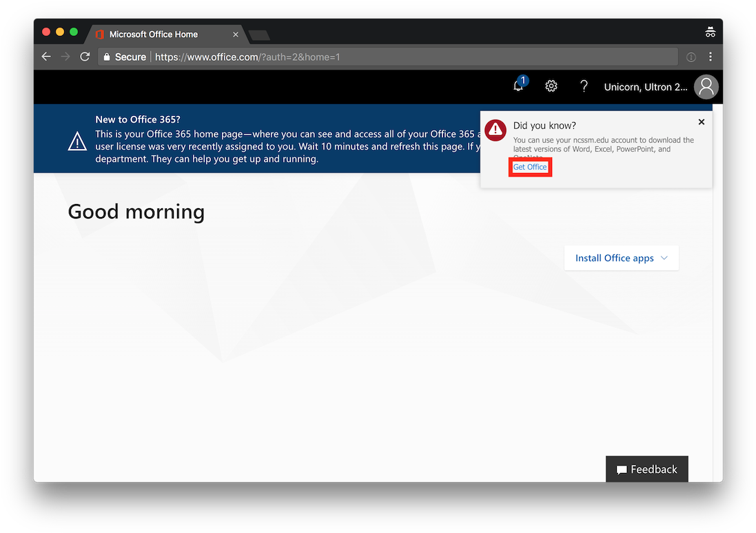Click the red alert icon in popup
This screenshot has width=756, height=533.
(x=496, y=130)
